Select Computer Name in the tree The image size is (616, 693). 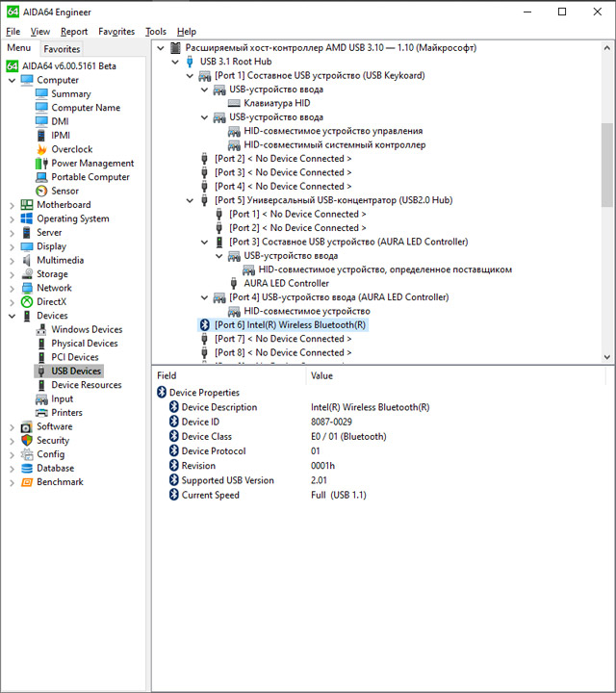point(86,108)
